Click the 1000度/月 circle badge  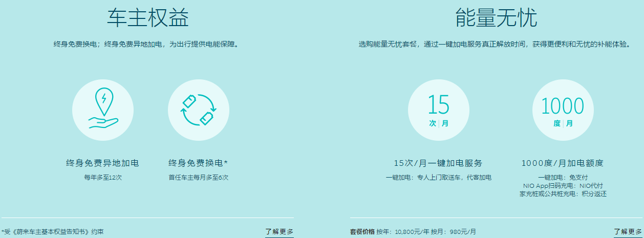[x=563, y=110]
